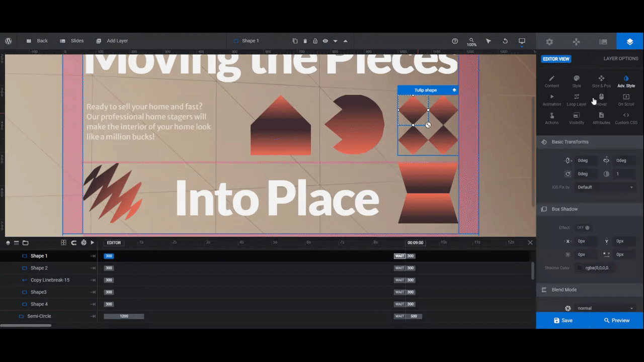
Task: Close the timeline panel
Action: coord(530,242)
